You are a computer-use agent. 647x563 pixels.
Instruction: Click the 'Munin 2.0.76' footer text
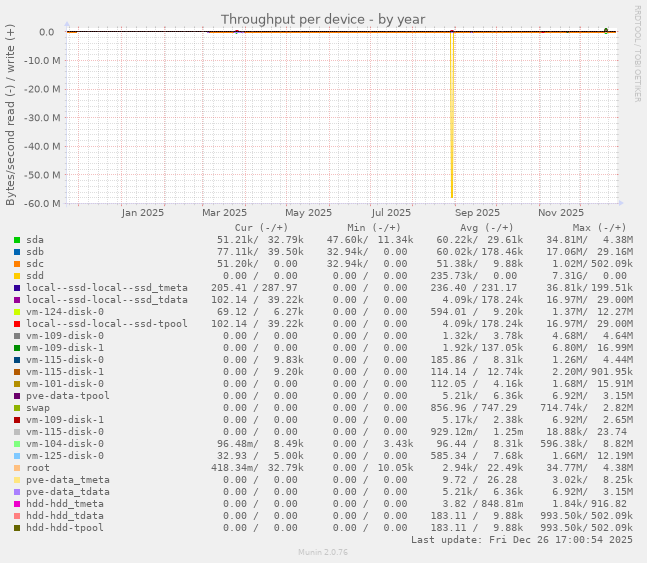[323, 552]
